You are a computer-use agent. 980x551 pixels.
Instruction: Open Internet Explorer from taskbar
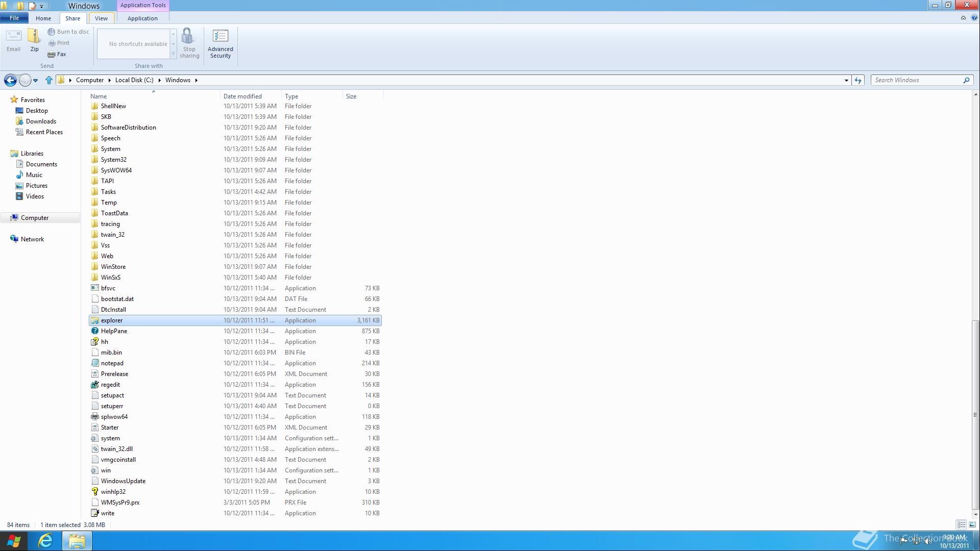pos(45,541)
